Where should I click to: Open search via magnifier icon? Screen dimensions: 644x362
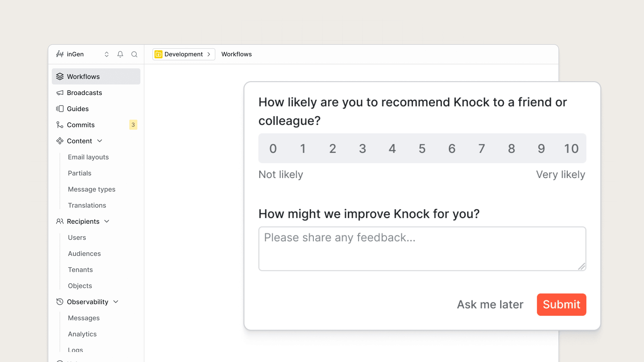click(134, 54)
